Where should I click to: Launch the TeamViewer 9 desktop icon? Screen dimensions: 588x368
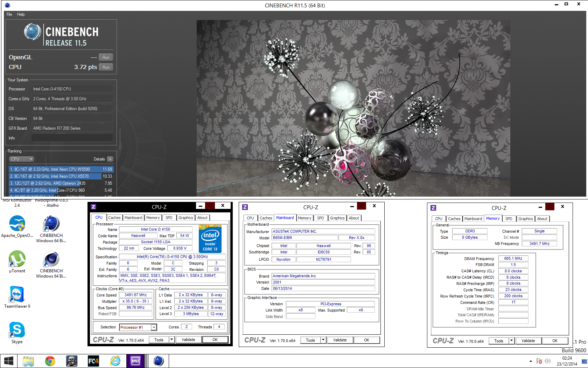tap(17, 297)
